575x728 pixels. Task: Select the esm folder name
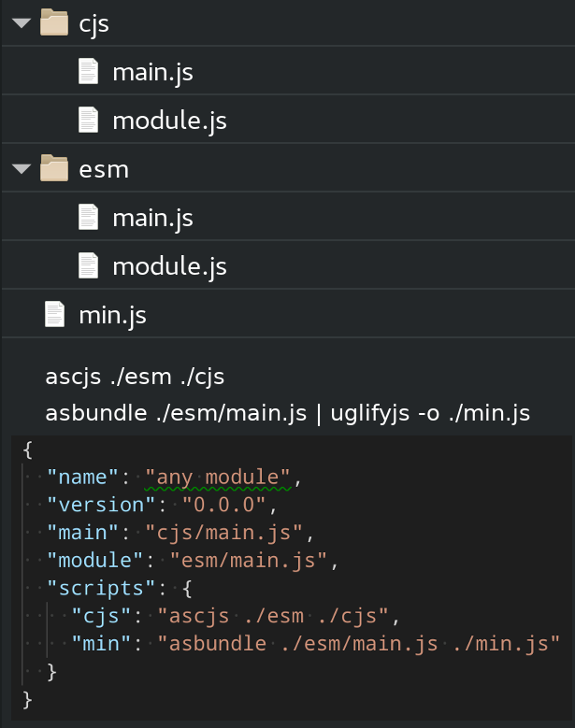coord(104,169)
